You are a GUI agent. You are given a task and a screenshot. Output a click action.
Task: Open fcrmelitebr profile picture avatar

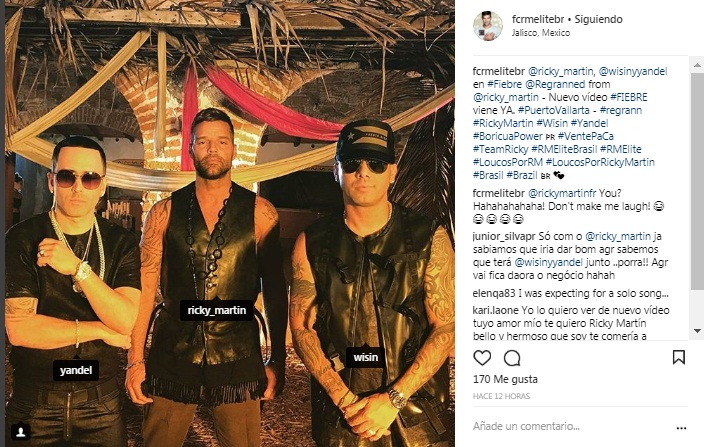point(488,26)
